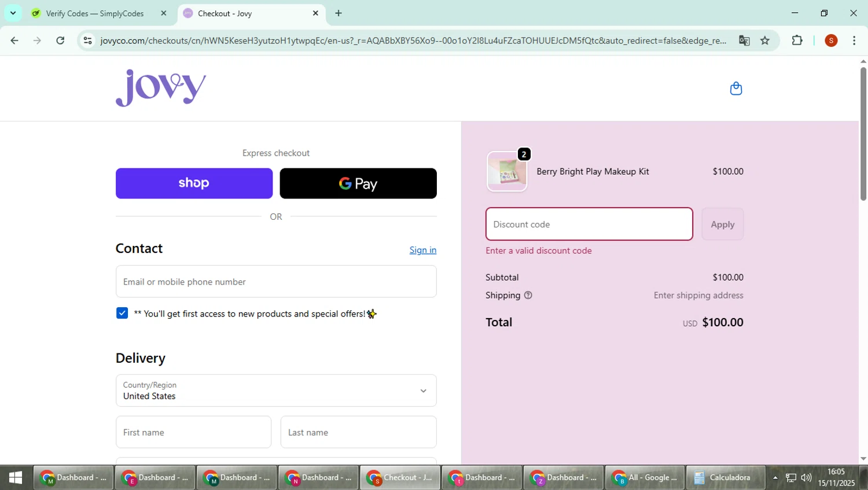This screenshot has width=868, height=490.
Task: Focus the Discount code field
Action: 589,224
